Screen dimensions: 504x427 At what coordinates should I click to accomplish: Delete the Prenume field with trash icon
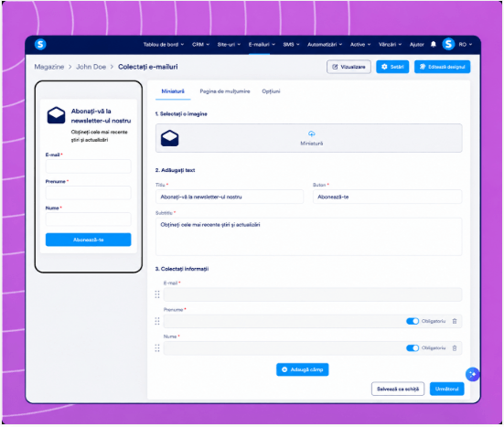pos(455,321)
